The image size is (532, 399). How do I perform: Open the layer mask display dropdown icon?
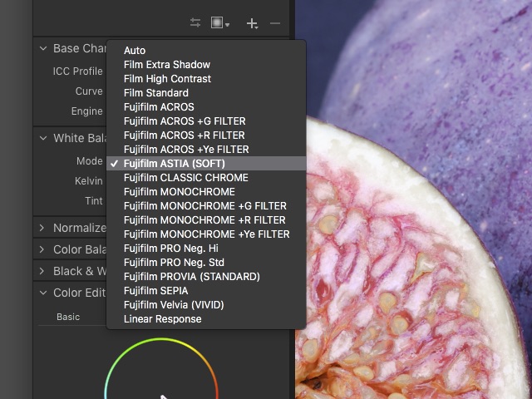click(x=220, y=23)
